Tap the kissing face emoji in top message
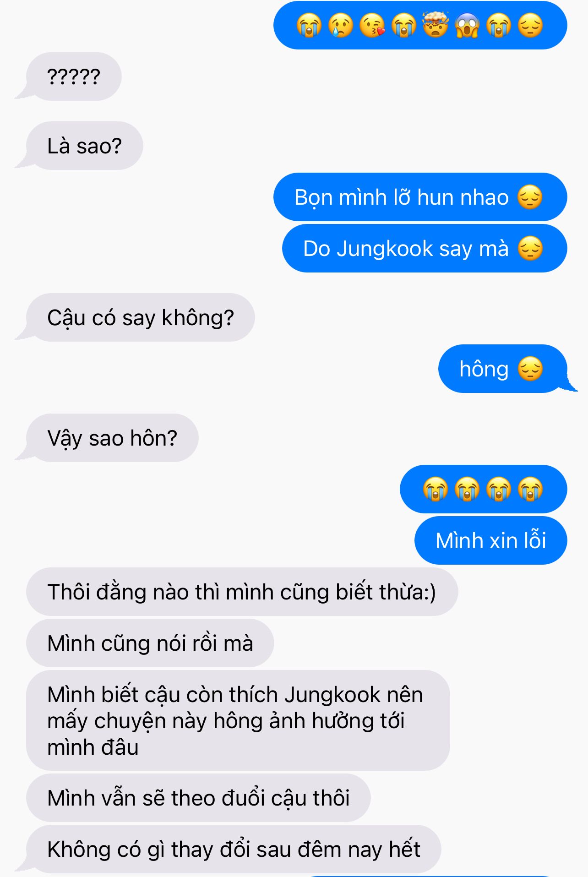 tap(372, 25)
